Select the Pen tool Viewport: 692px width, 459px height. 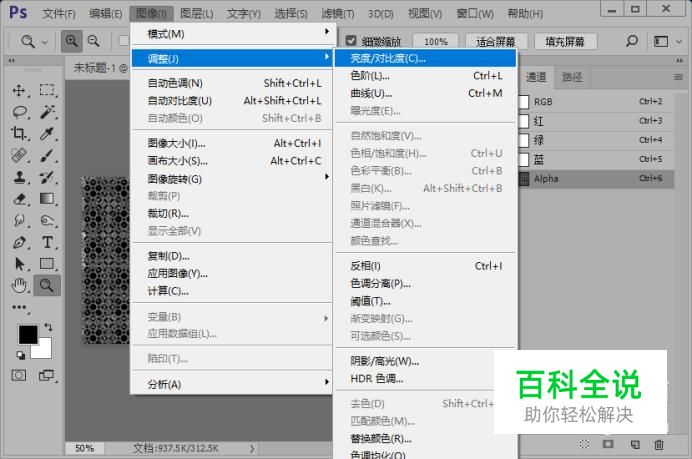coord(19,242)
